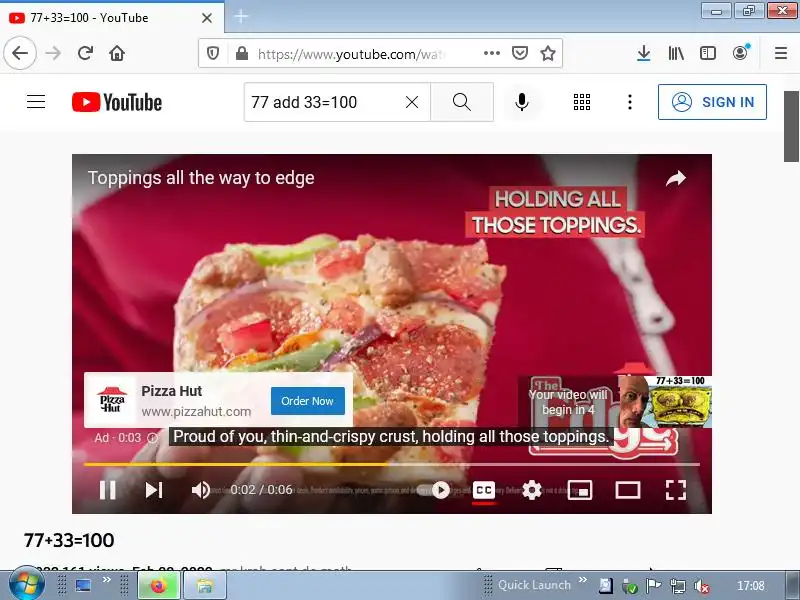Viewport: 800px width, 600px height.
Task: Open tracking protection shield in address bar
Action: (213, 53)
